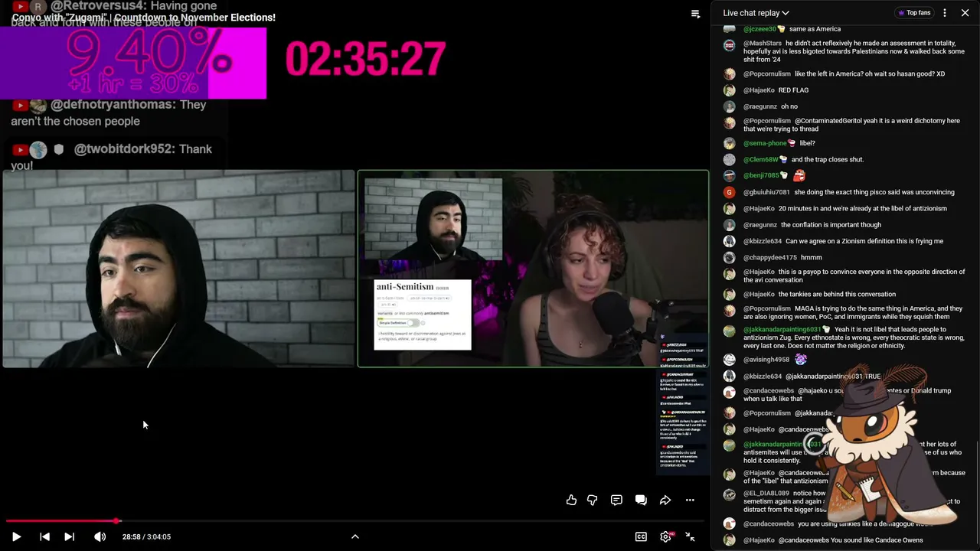Click the message '20 minutes in and we're already'
Viewport: 980px width, 551px height.
[x=863, y=208]
